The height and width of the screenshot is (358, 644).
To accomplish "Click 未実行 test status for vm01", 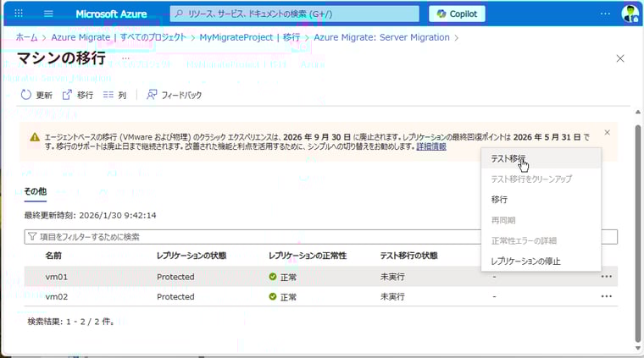I will tap(392, 277).
